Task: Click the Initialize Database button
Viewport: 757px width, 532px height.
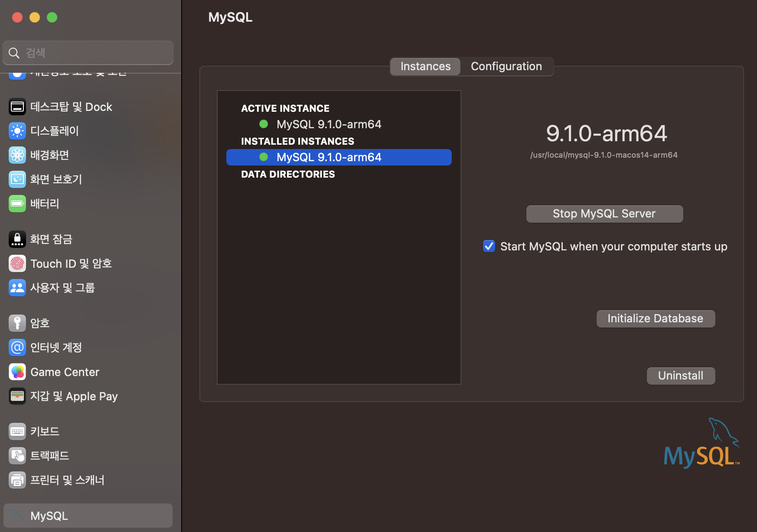Action: (656, 318)
